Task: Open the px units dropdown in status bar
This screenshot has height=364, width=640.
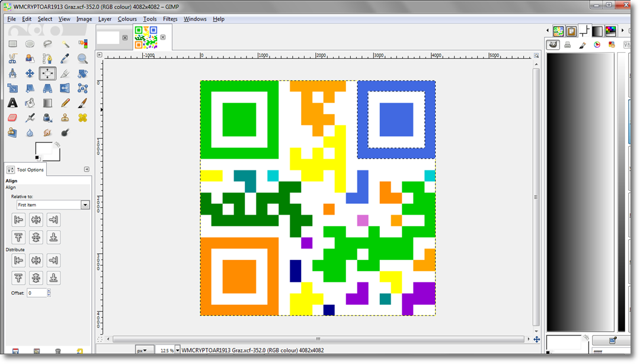Action: pos(144,350)
